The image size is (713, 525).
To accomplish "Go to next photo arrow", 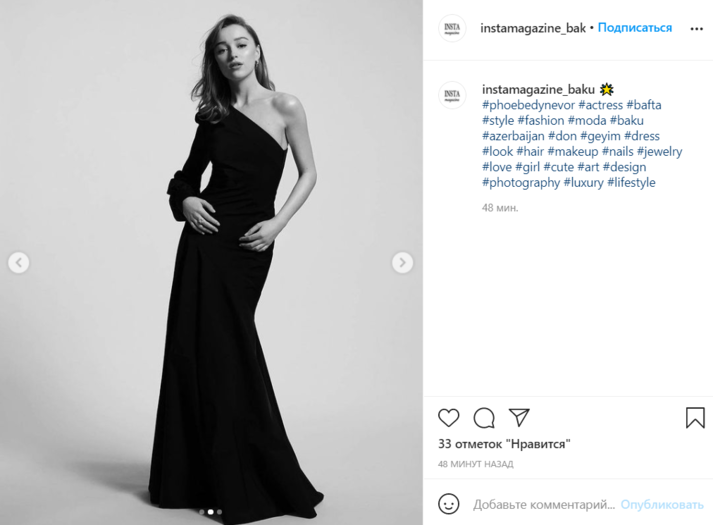I will (x=402, y=263).
